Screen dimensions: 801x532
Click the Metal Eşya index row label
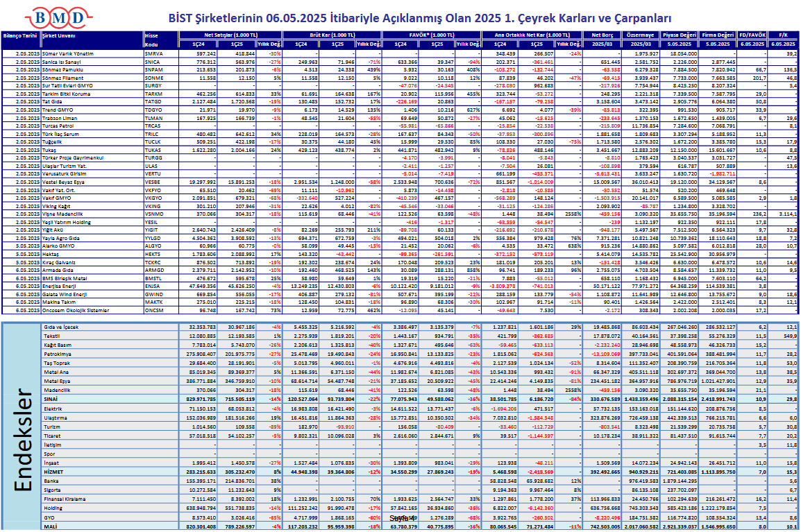[56, 381]
